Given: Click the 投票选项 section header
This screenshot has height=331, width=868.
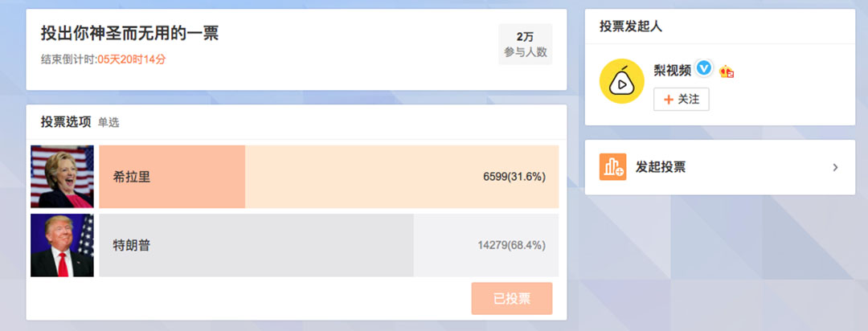Looking at the screenshot, I should pyautogui.click(x=66, y=122).
